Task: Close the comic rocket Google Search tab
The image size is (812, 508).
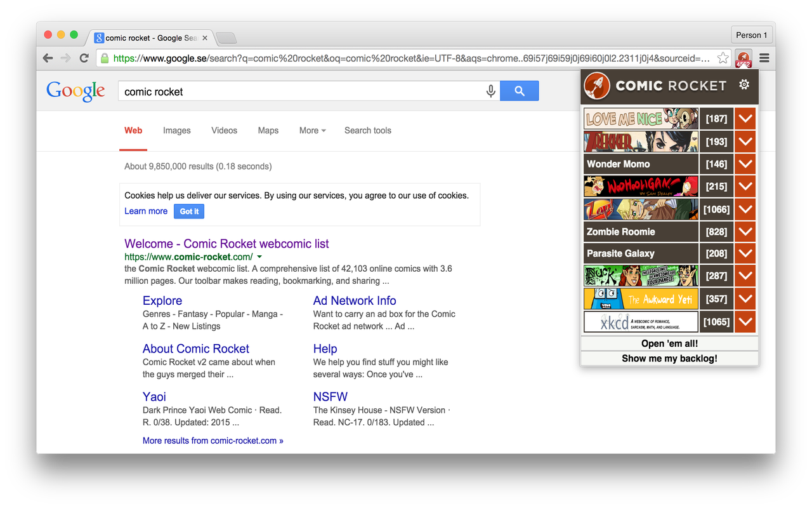Action: tap(206, 38)
